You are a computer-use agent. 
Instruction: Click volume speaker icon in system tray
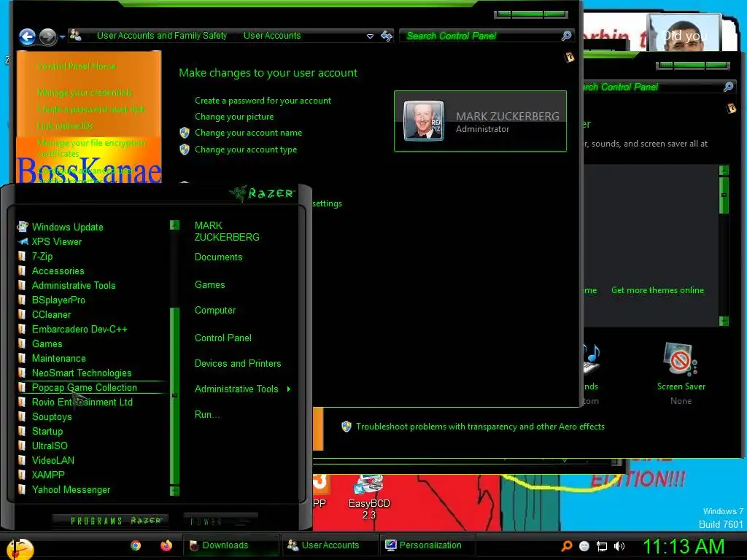pos(619,546)
